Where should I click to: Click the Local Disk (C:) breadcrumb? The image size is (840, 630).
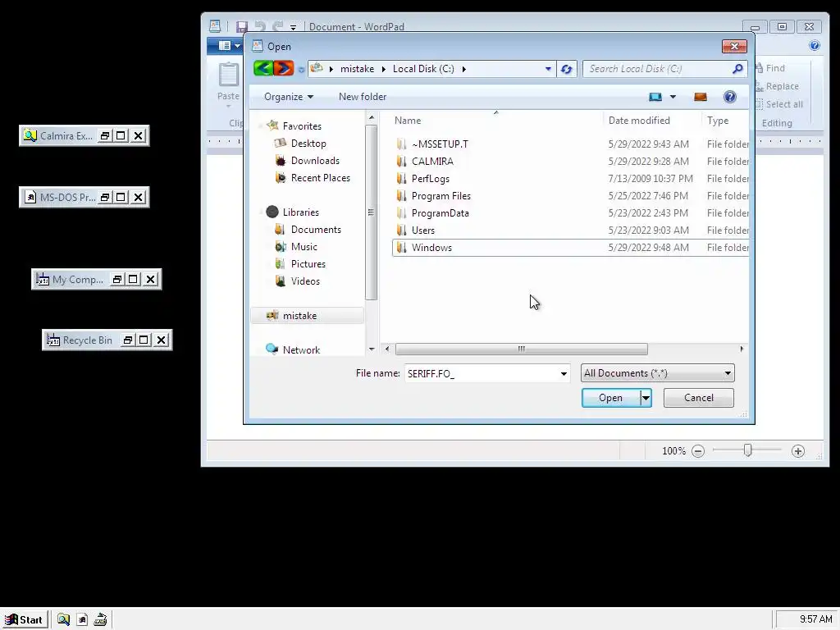423,69
